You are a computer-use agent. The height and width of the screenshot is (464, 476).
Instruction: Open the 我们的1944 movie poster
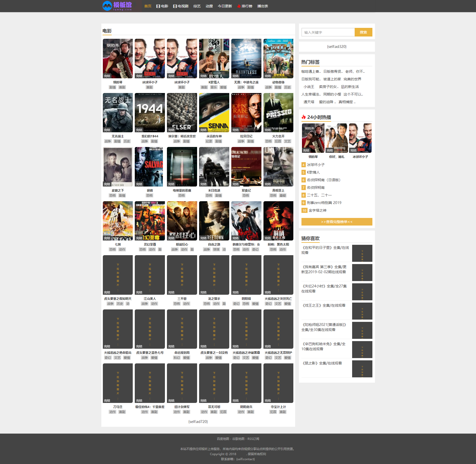coord(150,113)
